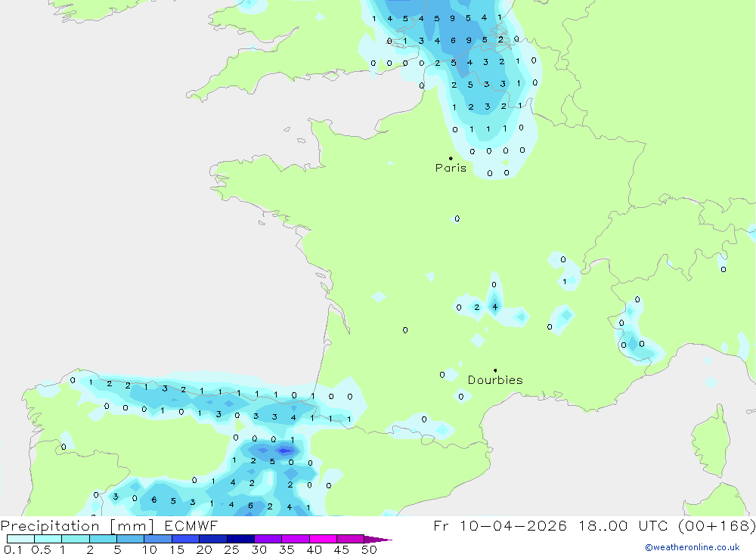
Task: Pick the 15–20 mm legend swatch
Action: point(186,539)
